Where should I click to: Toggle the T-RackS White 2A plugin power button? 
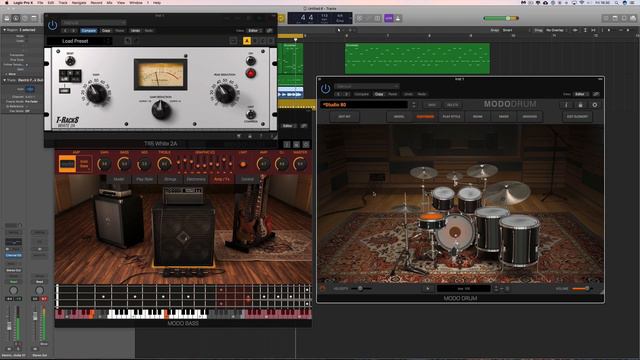tap(52, 25)
